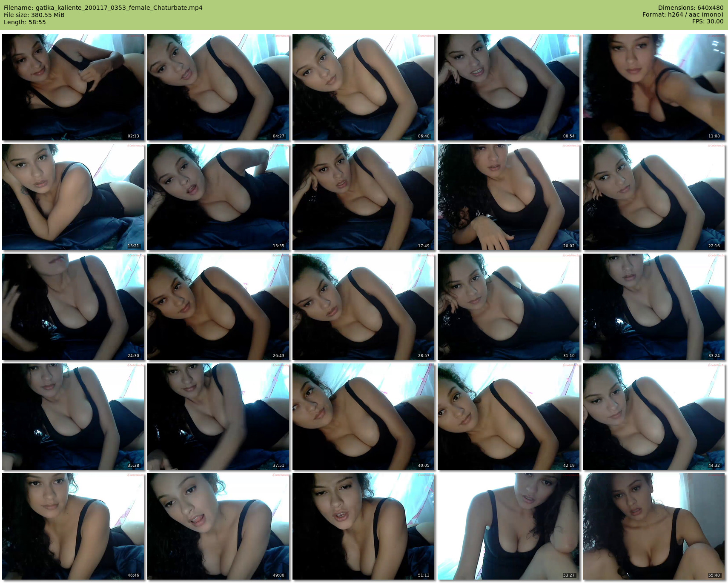Viewport: 728px width, 583px height.
Task: Click the thumbnail at 44:32
Action: pos(653,417)
